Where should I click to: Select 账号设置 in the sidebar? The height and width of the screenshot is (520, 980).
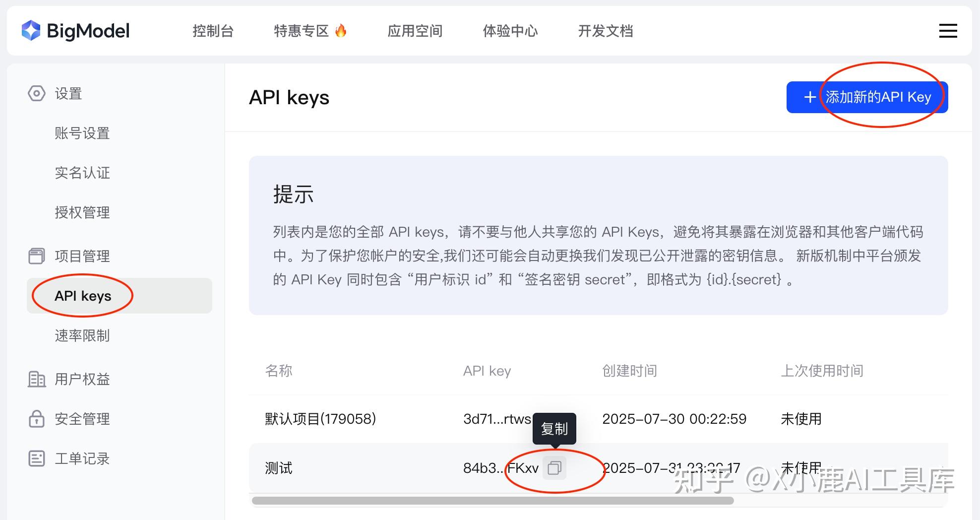pyautogui.click(x=82, y=133)
